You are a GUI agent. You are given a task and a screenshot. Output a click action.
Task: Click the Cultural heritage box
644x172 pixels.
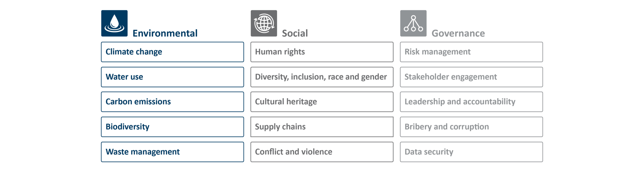[322, 102]
